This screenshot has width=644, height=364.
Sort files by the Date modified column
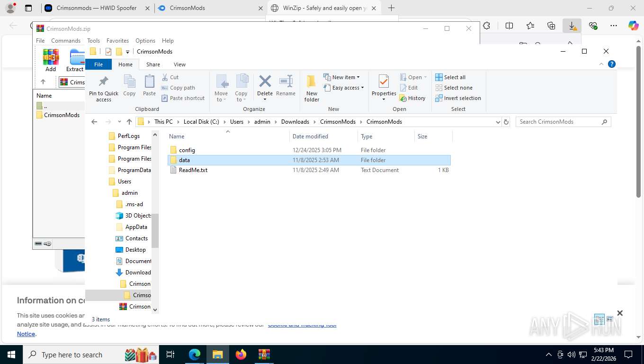323,136
